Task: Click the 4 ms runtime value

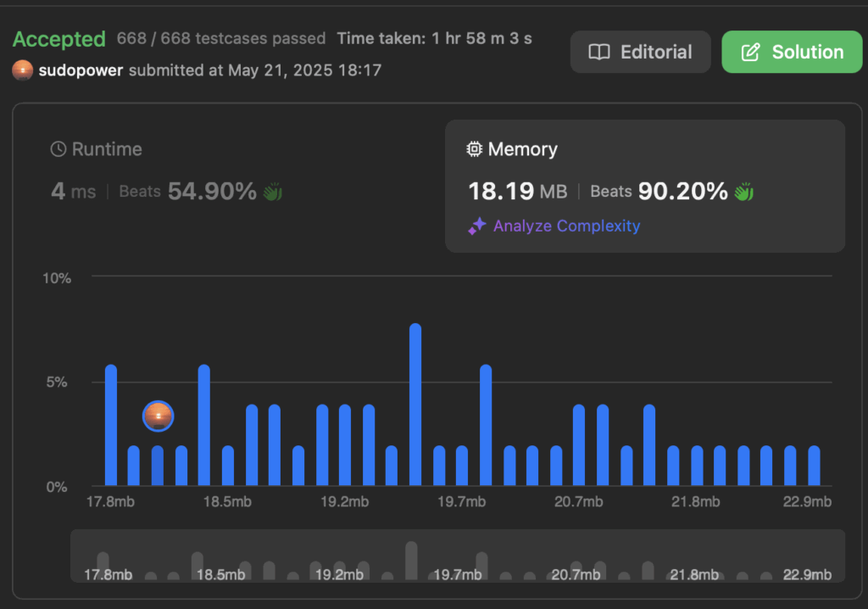Action: coord(73,192)
